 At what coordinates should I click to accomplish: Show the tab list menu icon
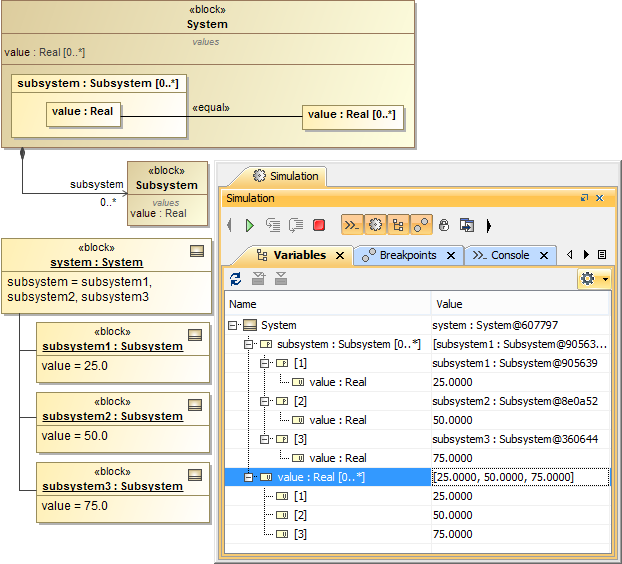click(x=602, y=255)
